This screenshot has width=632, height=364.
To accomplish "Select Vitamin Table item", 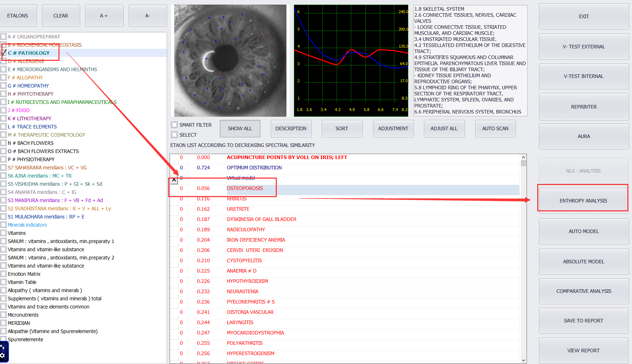I will 22,282.
